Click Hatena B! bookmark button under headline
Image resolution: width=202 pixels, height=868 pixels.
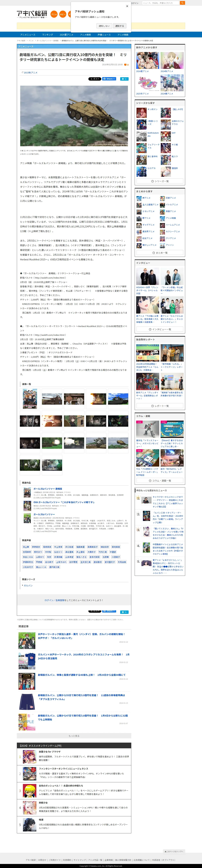124,79
